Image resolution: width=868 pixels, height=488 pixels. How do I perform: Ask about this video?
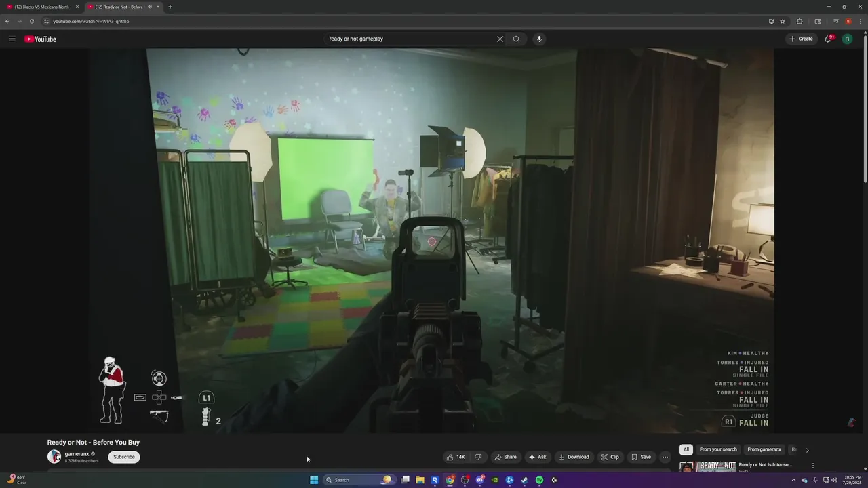tap(537, 457)
